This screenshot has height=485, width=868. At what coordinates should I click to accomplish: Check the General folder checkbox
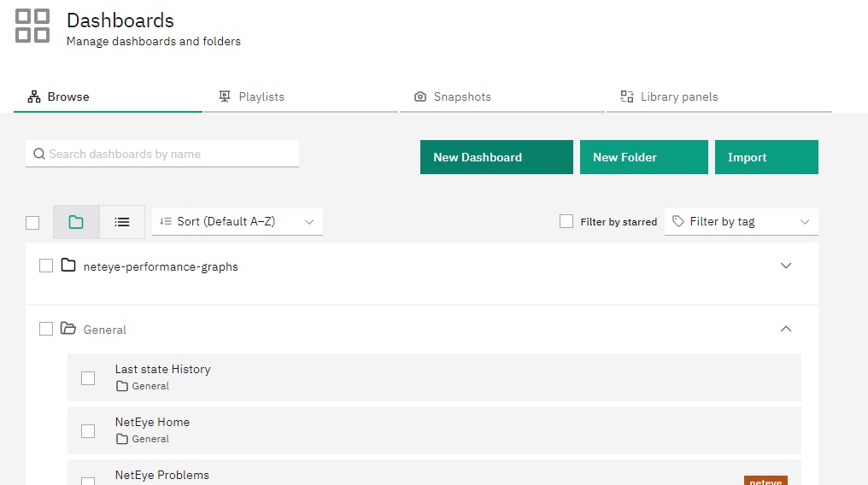pos(46,329)
